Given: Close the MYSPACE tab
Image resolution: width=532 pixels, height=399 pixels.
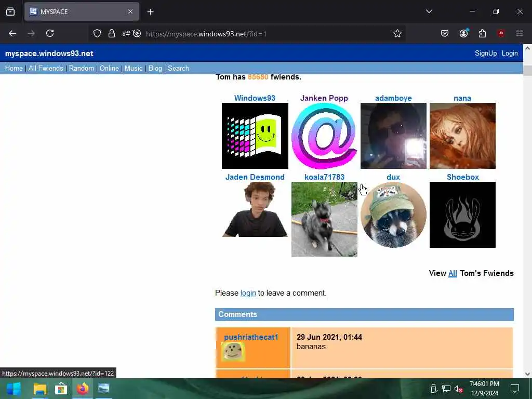Looking at the screenshot, I should (130, 11).
